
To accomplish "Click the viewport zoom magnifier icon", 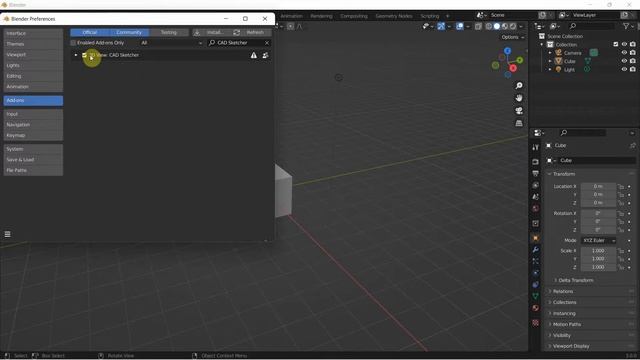I will click(519, 86).
